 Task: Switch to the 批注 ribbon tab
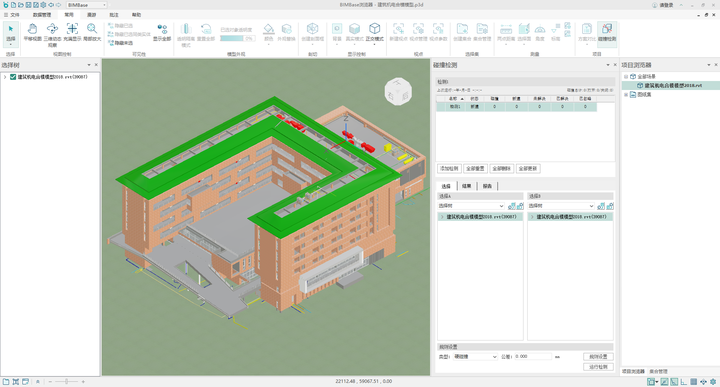(x=114, y=15)
